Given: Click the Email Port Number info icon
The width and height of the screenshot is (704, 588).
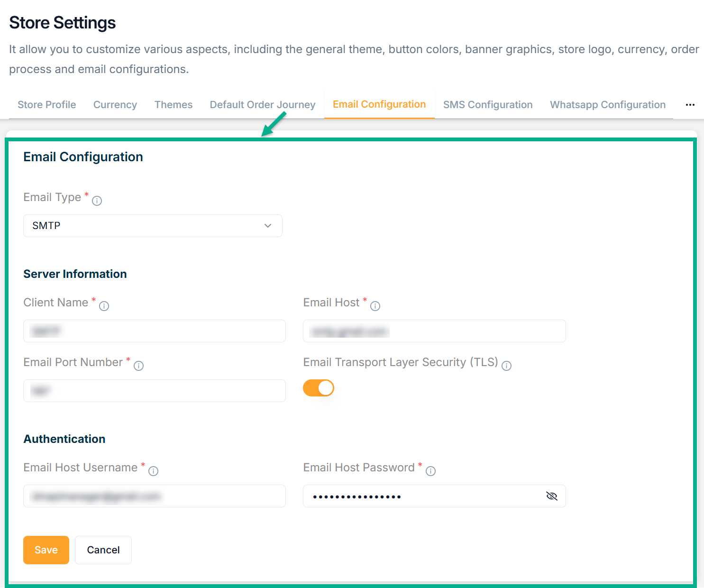Looking at the screenshot, I should pyautogui.click(x=138, y=366).
